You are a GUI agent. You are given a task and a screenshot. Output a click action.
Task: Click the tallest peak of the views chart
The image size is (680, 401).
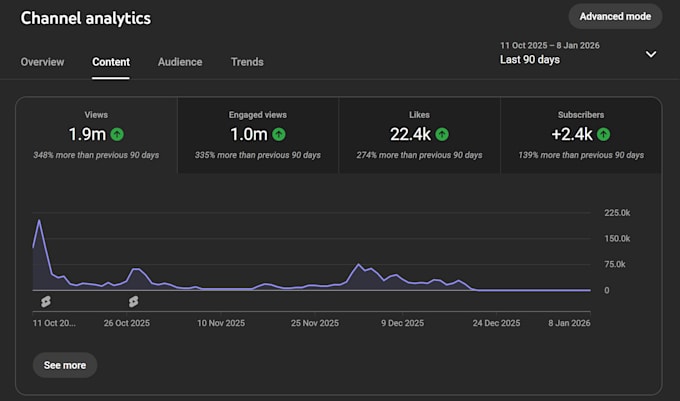tap(39, 221)
